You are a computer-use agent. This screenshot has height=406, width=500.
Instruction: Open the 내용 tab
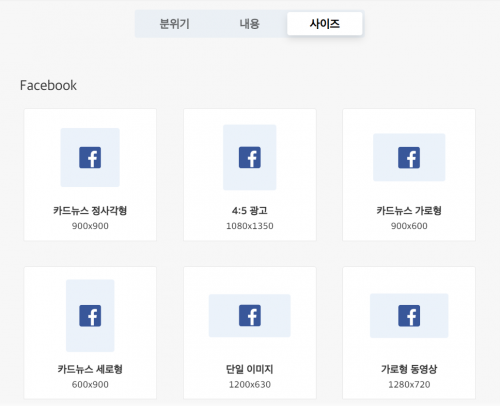[249, 24]
